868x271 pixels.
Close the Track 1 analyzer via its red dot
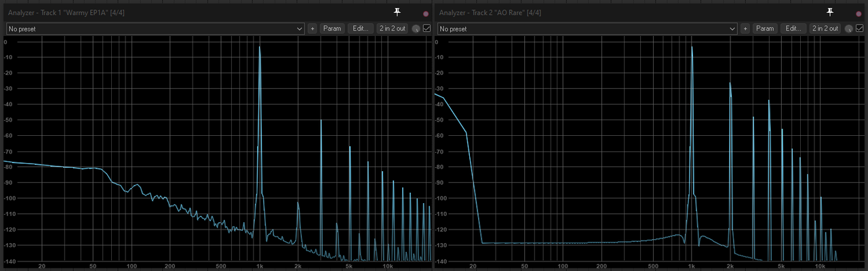click(x=426, y=13)
